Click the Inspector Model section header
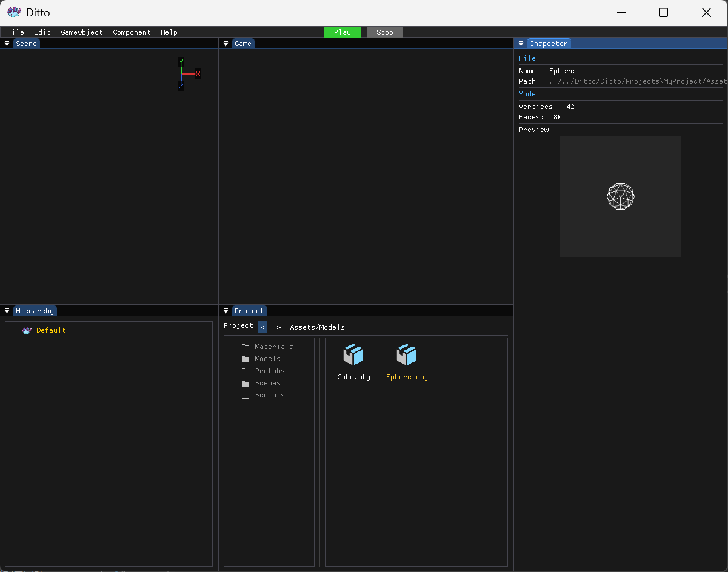The height and width of the screenshot is (572, 728). 529,94
